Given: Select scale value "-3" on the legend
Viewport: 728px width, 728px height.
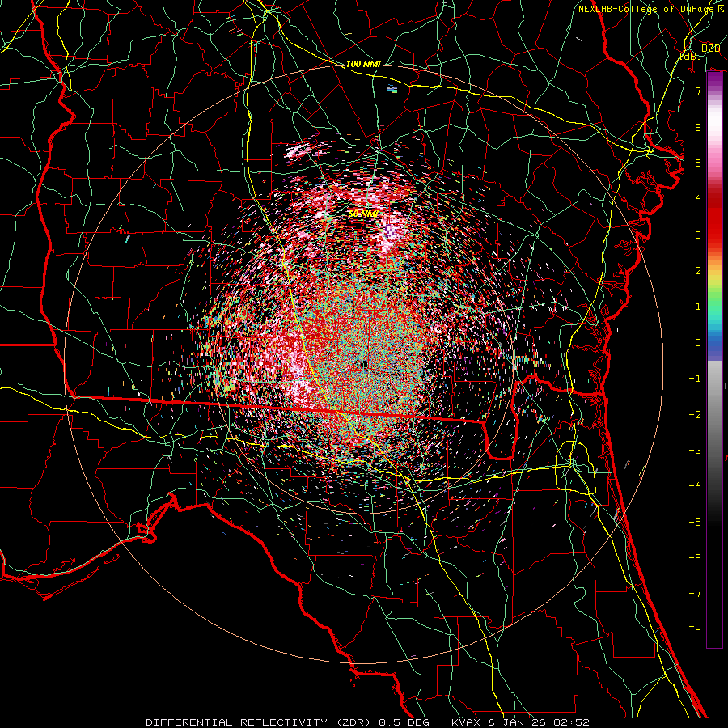Looking at the screenshot, I should pos(695,451).
